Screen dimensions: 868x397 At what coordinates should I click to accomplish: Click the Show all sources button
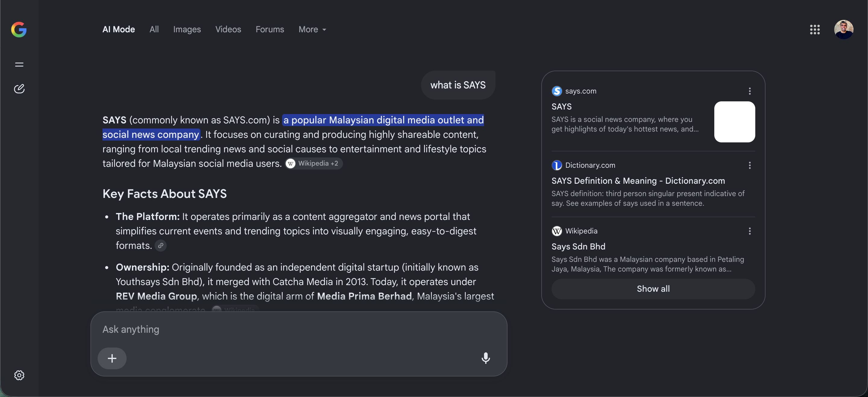coord(653,289)
